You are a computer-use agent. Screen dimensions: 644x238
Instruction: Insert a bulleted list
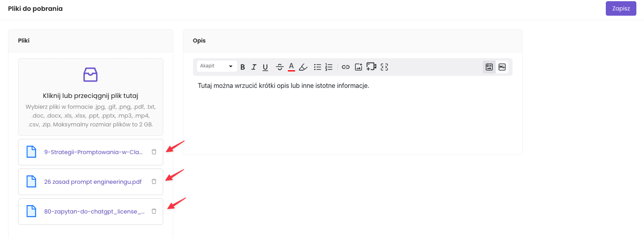(318, 67)
